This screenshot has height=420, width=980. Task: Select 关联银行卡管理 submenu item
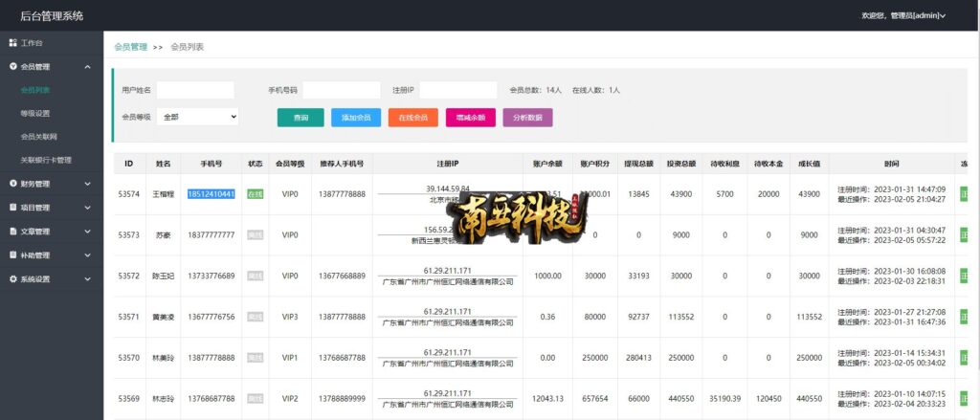46,160
